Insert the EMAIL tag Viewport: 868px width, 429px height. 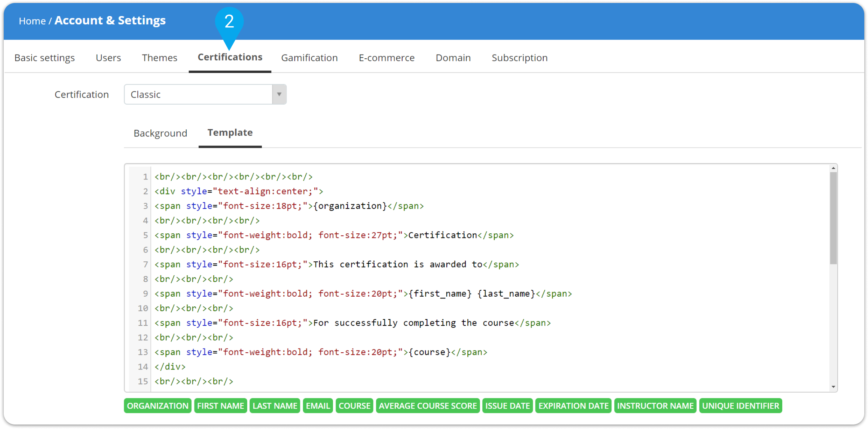318,406
